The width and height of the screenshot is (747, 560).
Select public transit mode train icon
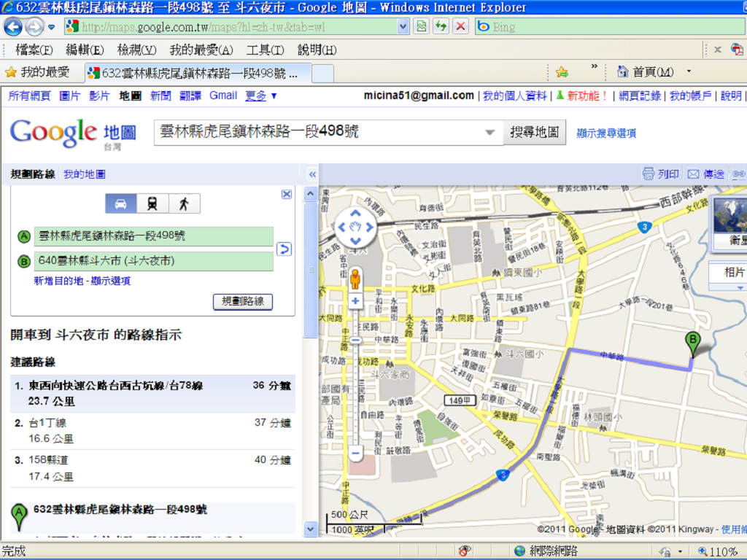[x=152, y=204]
